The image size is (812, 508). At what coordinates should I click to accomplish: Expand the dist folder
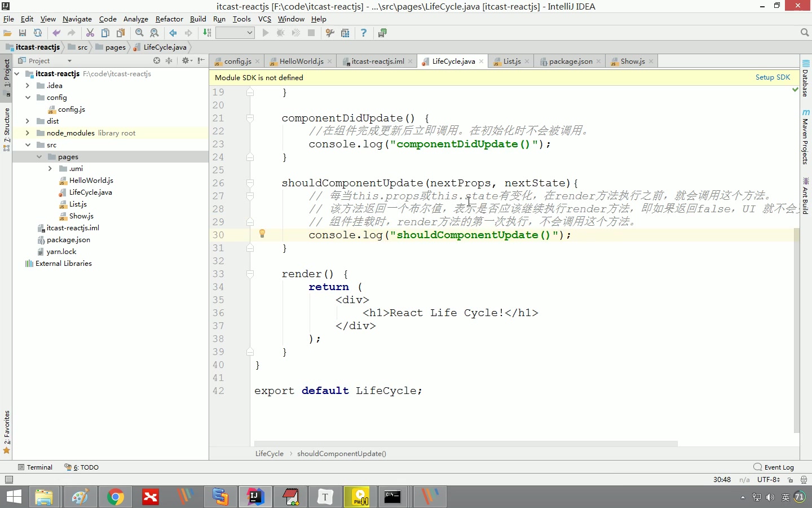pyautogui.click(x=28, y=121)
